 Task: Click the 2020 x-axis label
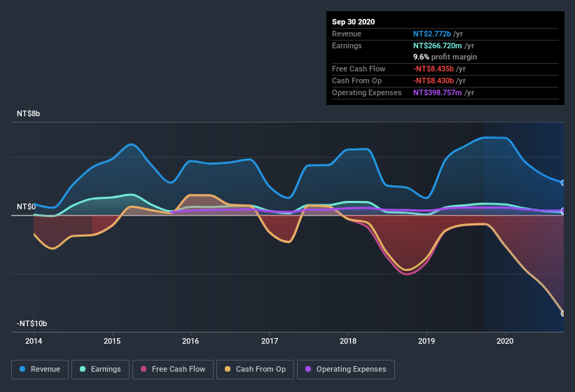(505, 341)
